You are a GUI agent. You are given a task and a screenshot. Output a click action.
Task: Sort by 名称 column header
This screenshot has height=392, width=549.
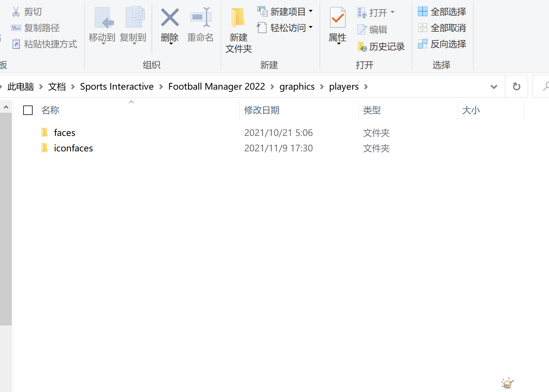click(x=50, y=110)
